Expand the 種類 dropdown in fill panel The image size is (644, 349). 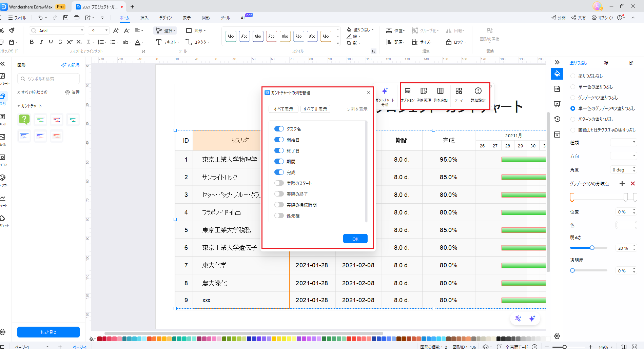[x=623, y=142]
